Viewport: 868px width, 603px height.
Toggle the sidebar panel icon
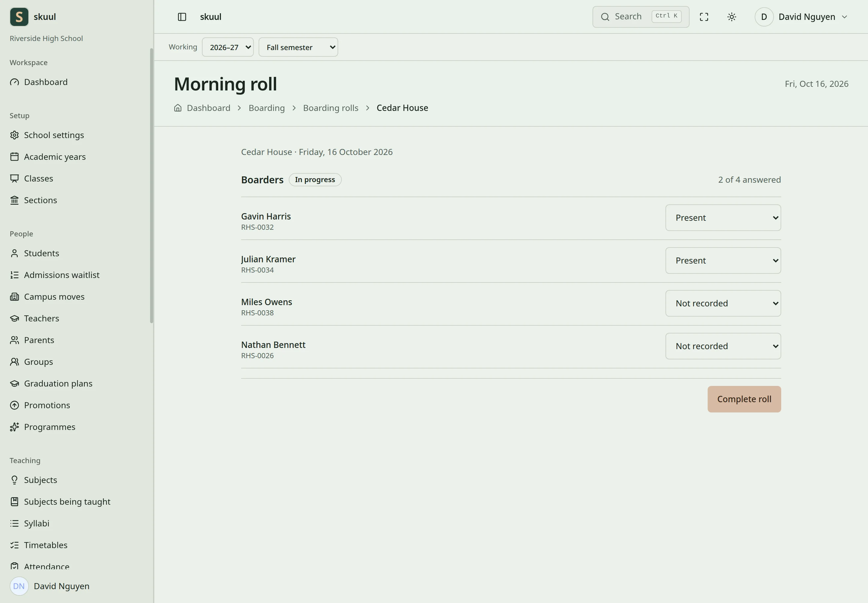tap(182, 17)
